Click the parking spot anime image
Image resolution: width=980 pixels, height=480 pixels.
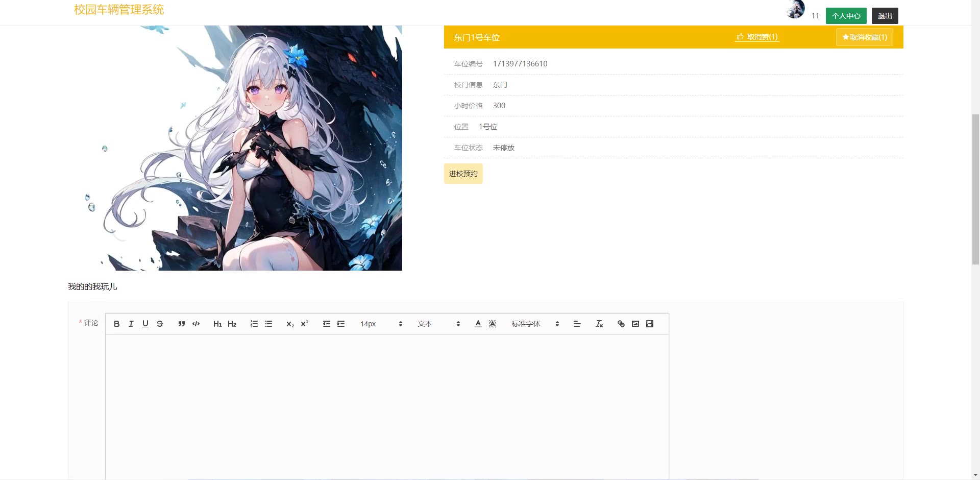click(235, 148)
